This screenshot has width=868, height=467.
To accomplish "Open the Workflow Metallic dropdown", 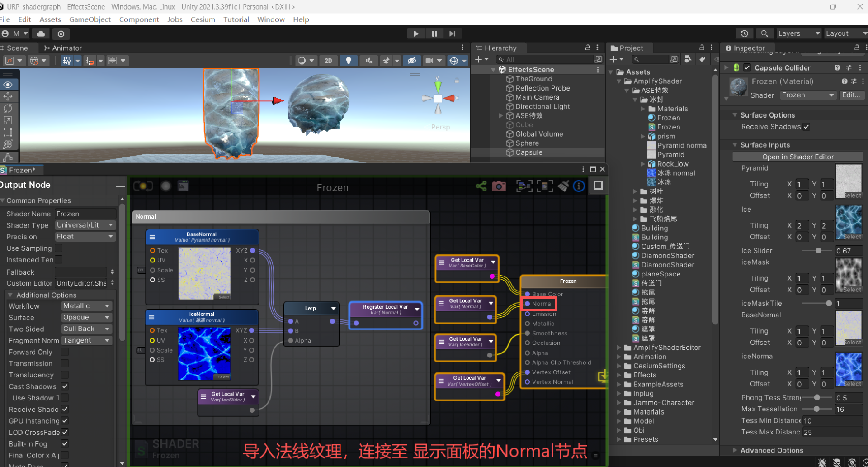I will coord(86,306).
